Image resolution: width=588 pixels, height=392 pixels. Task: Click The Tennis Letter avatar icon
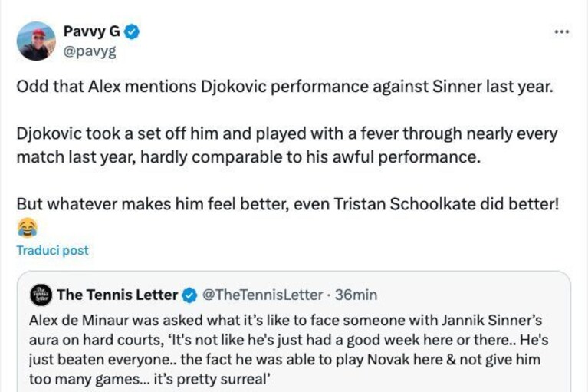[41, 295]
